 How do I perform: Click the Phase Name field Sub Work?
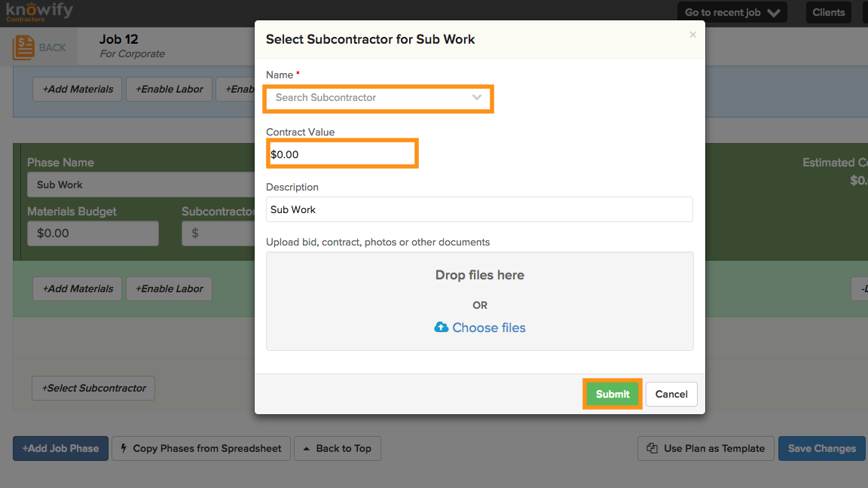coord(143,185)
